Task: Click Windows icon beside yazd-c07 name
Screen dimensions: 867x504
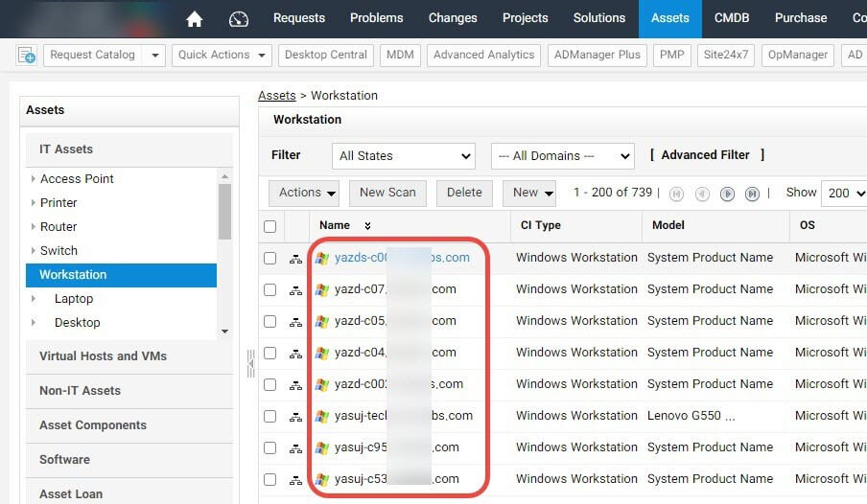Action: [x=322, y=289]
